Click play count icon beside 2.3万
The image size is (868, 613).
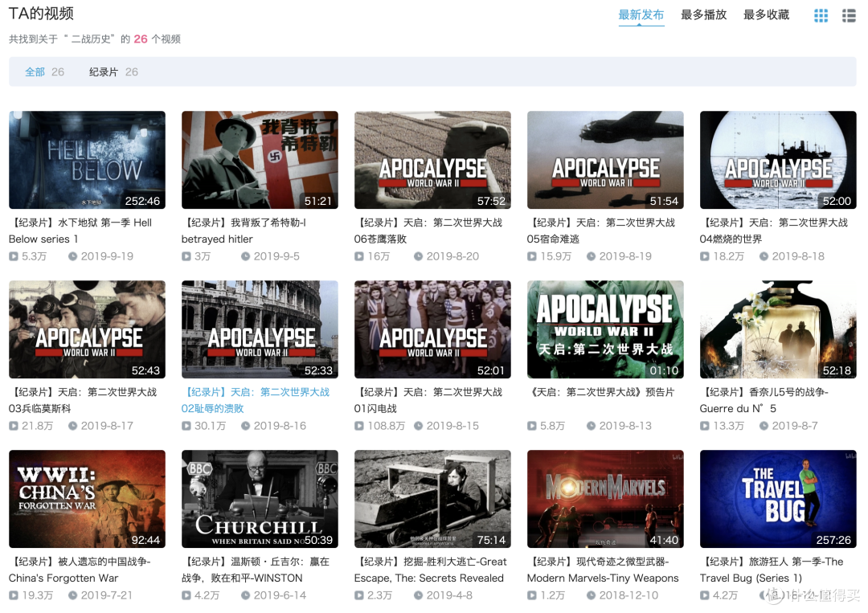[x=359, y=595]
